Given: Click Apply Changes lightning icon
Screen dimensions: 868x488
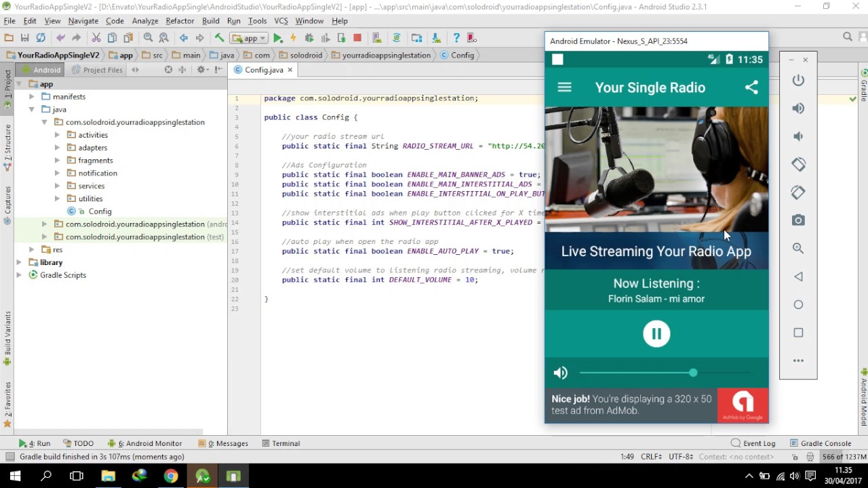Looking at the screenshot, I should coord(294,38).
